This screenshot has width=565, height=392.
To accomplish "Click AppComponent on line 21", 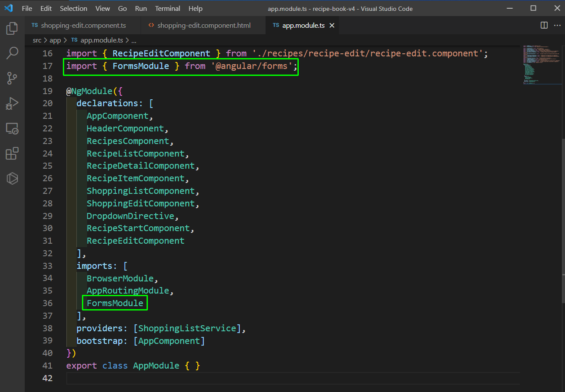I will tap(118, 116).
